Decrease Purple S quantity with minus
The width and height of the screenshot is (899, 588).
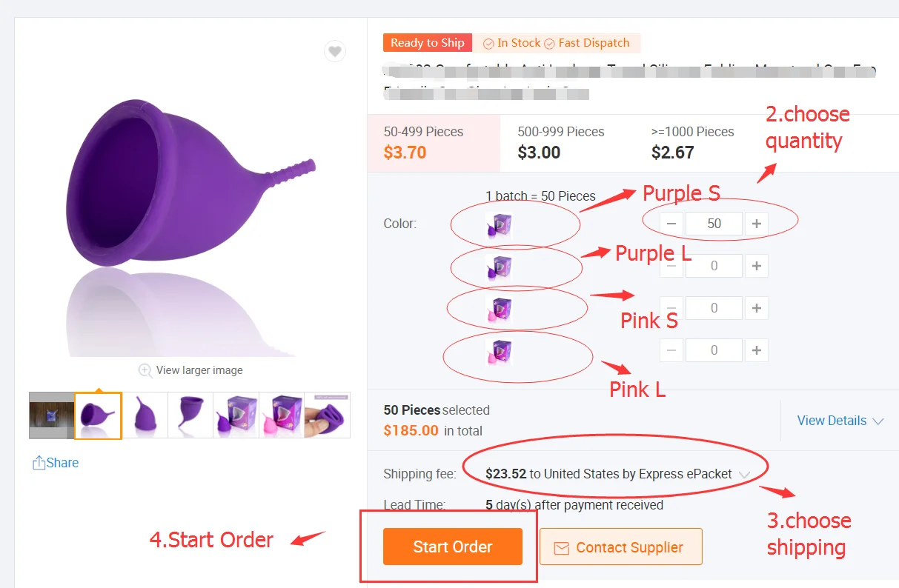(671, 224)
